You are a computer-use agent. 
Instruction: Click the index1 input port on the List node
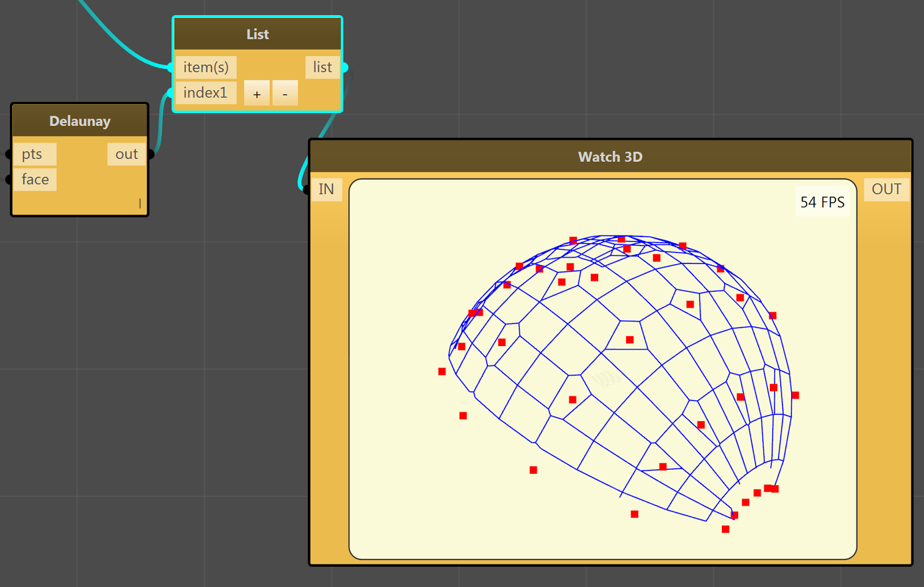coord(206,92)
